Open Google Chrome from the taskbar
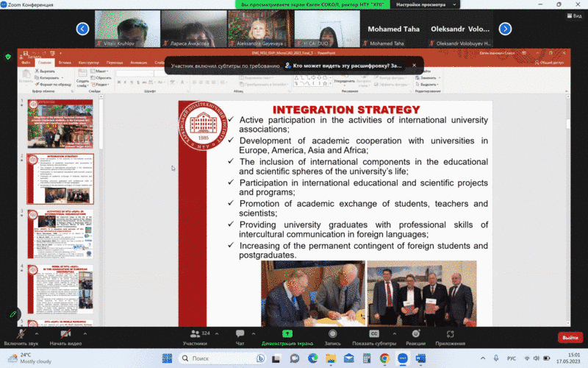 pyautogui.click(x=384, y=358)
